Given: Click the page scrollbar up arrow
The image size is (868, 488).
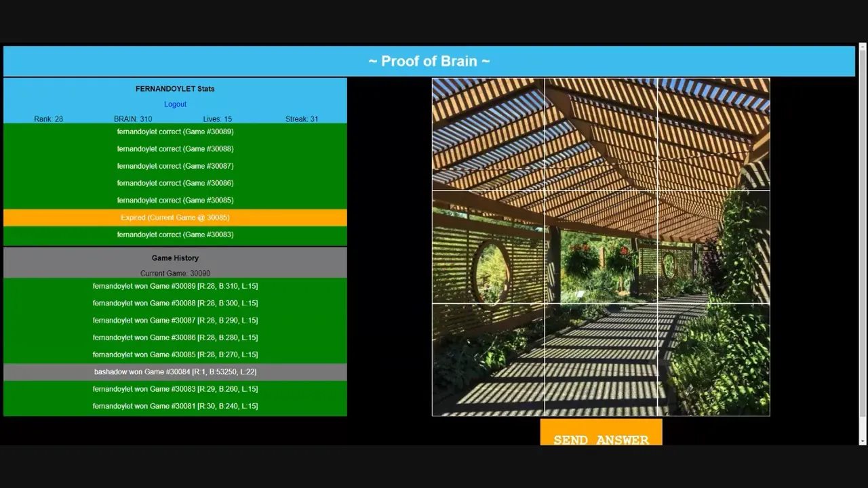Looking at the screenshot, I should (863, 47).
